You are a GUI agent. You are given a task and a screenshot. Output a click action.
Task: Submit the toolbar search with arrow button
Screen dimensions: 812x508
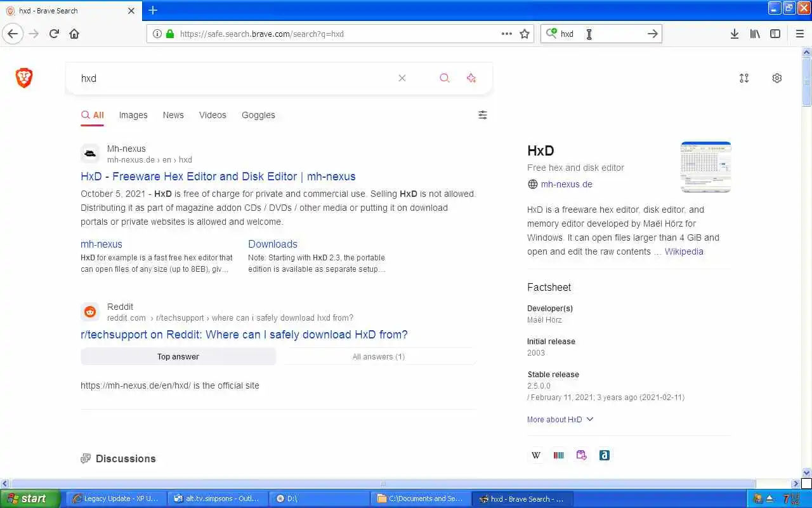pos(652,34)
